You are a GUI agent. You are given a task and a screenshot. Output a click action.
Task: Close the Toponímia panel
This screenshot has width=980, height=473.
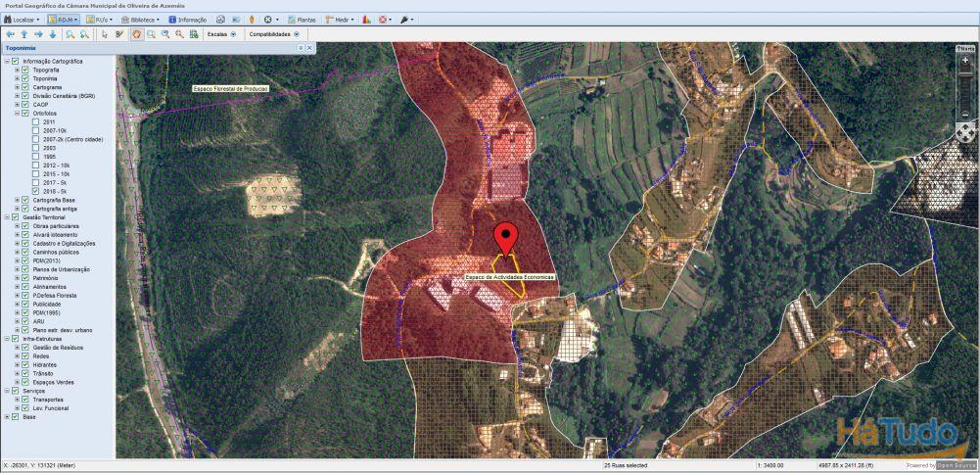click(309, 48)
